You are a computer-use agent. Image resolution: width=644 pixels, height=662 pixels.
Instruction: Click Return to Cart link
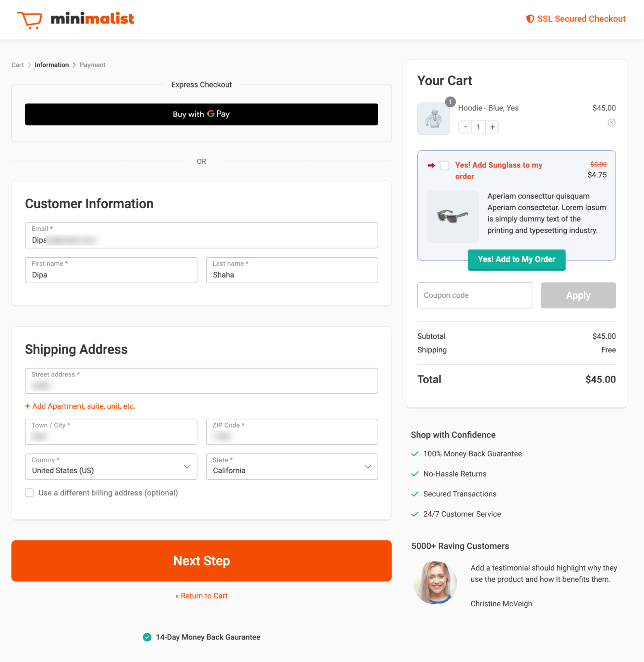pos(201,595)
